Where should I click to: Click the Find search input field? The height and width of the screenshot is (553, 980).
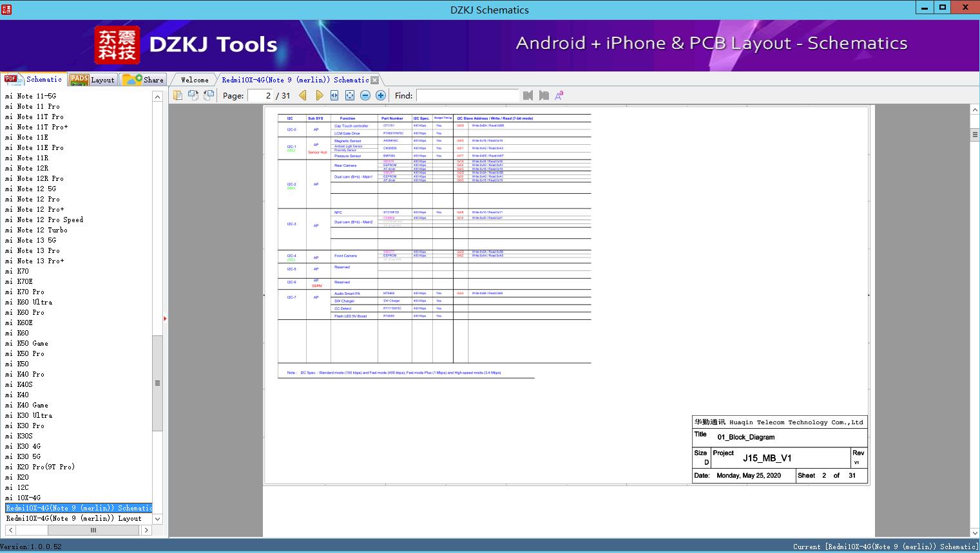pos(467,95)
